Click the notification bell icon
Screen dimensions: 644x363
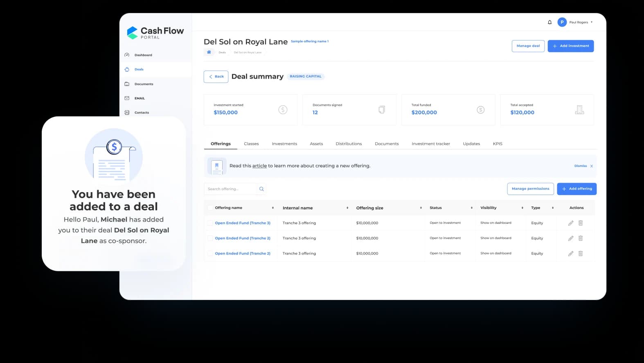pyautogui.click(x=549, y=22)
